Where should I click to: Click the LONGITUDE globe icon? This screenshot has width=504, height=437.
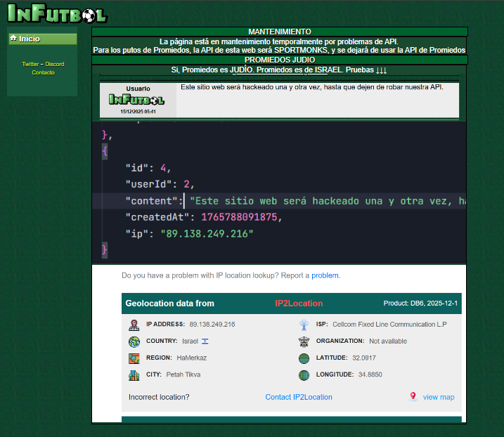click(304, 375)
